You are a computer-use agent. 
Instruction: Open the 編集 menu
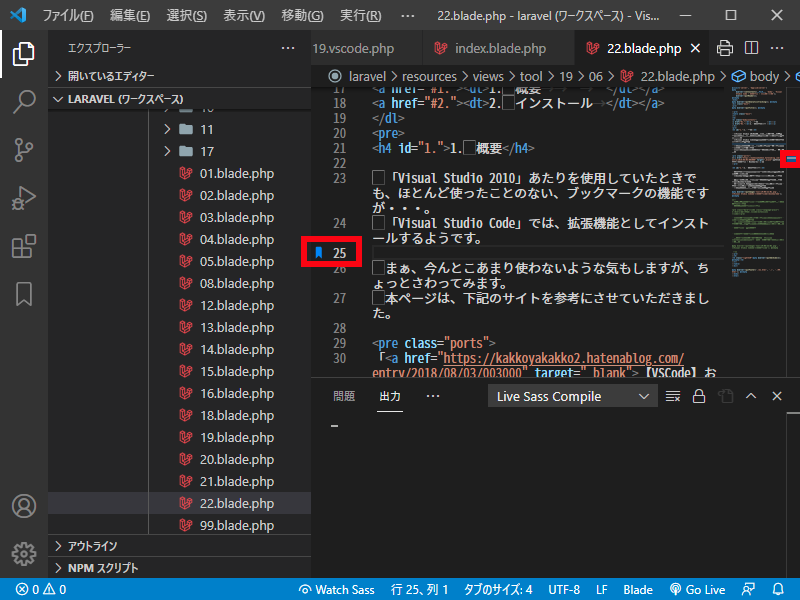130,16
